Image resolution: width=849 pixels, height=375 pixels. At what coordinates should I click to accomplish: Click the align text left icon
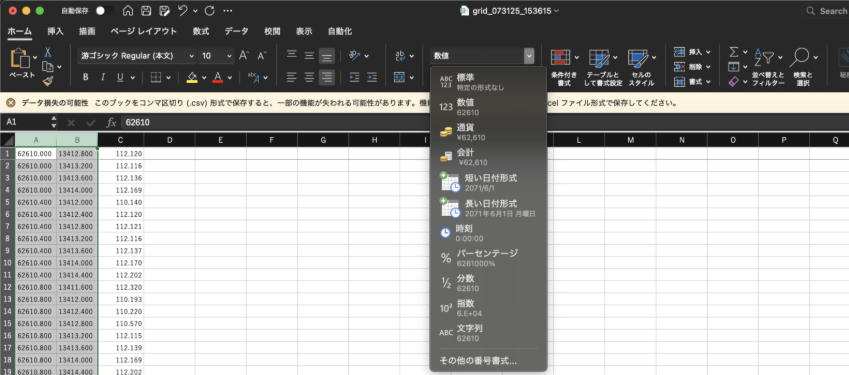coord(291,77)
